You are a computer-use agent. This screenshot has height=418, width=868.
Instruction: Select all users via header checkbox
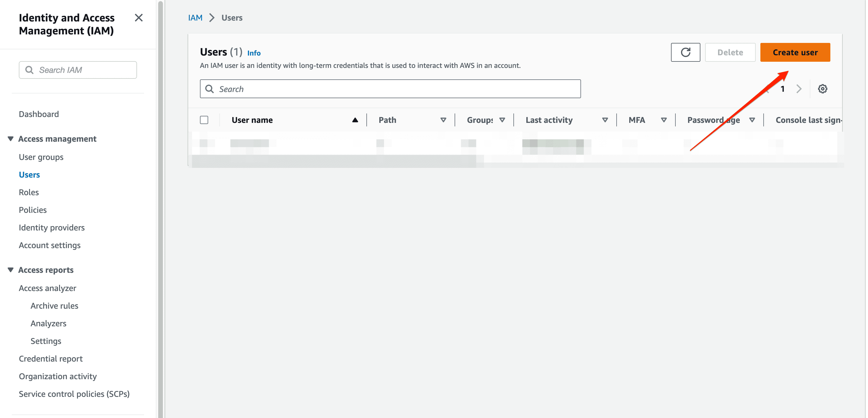pos(204,120)
